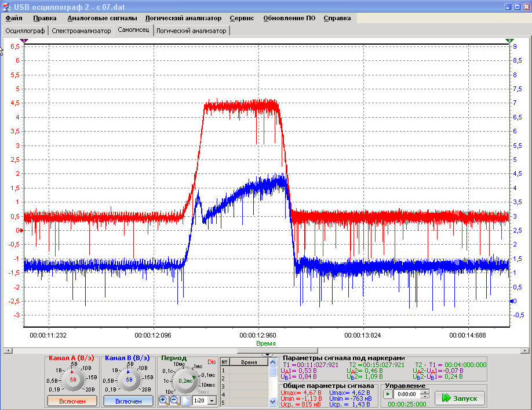The width and height of the screenshot is (532, 410).
Task: Zoom out with the magnifier minus icon
Action: 174,401
